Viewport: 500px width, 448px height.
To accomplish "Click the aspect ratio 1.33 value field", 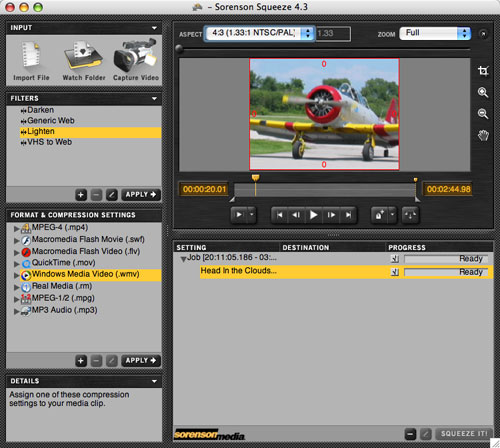I will pyautogui.click(x=333, y=34).
